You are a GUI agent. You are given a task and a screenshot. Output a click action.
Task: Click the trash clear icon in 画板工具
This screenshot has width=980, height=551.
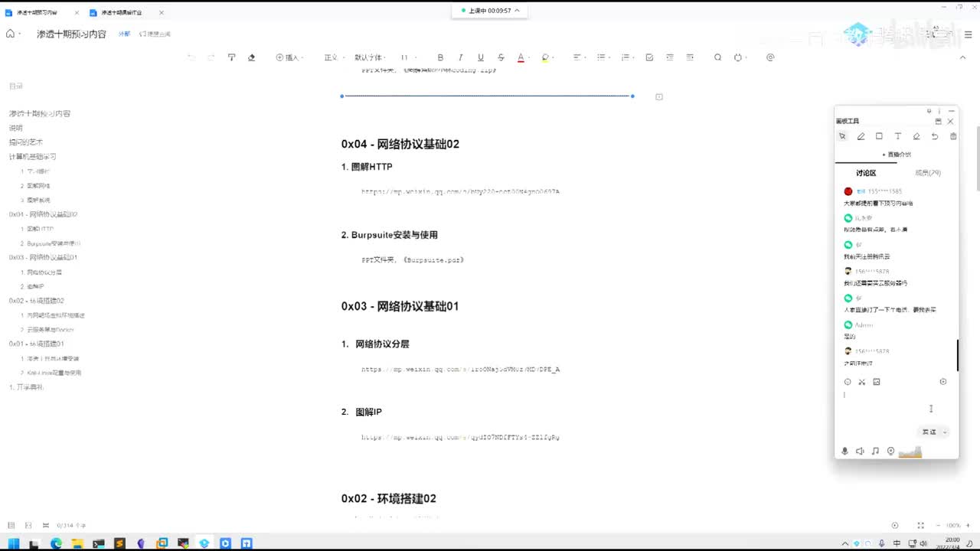[953, 136]
